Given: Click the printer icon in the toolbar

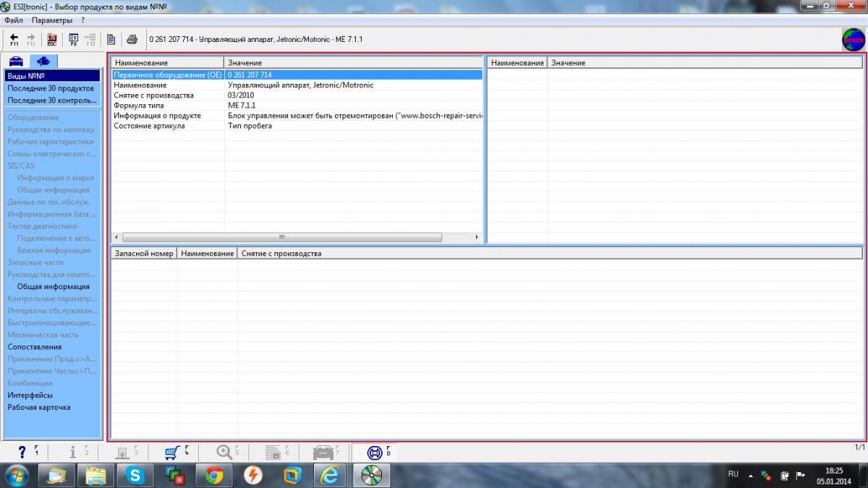Looking at the screenshot, I should [132, 39].
